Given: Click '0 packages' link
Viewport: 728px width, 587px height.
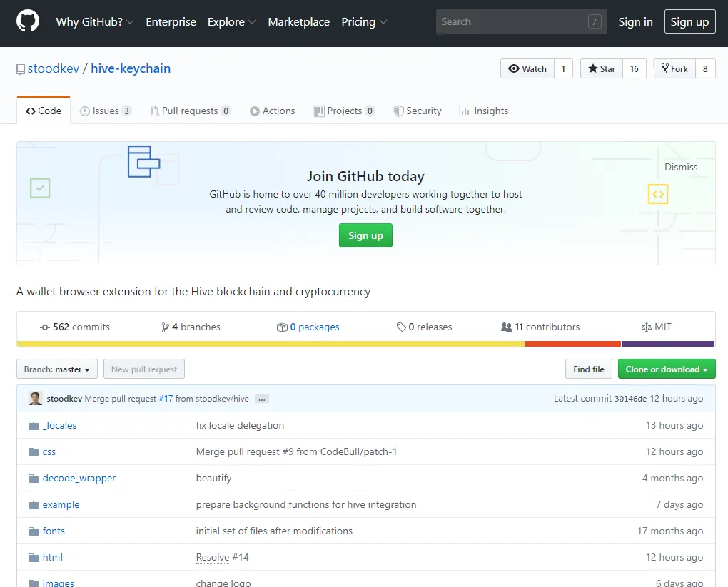Looking at the screenshot, I should (x=315, y=327).
